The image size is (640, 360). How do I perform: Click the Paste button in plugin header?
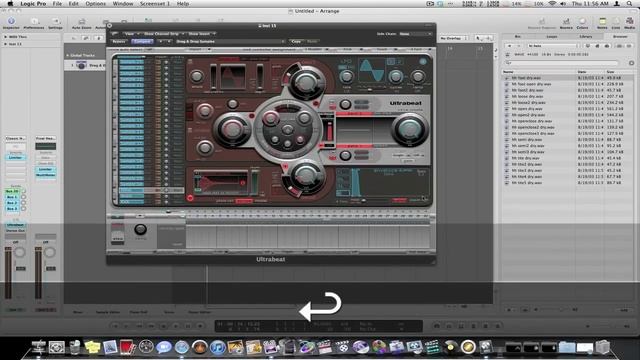(x=312, y=41)
